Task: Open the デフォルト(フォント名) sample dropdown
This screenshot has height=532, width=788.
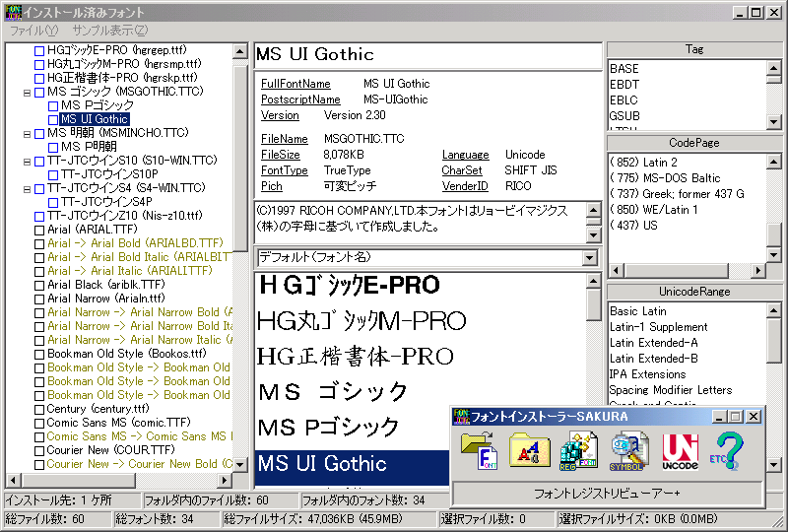Action: pos(589,258)
